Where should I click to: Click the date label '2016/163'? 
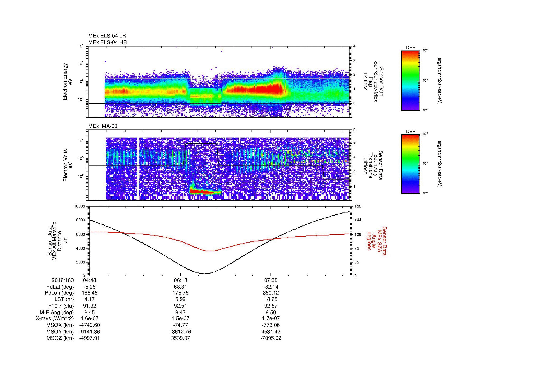point(63,280)
